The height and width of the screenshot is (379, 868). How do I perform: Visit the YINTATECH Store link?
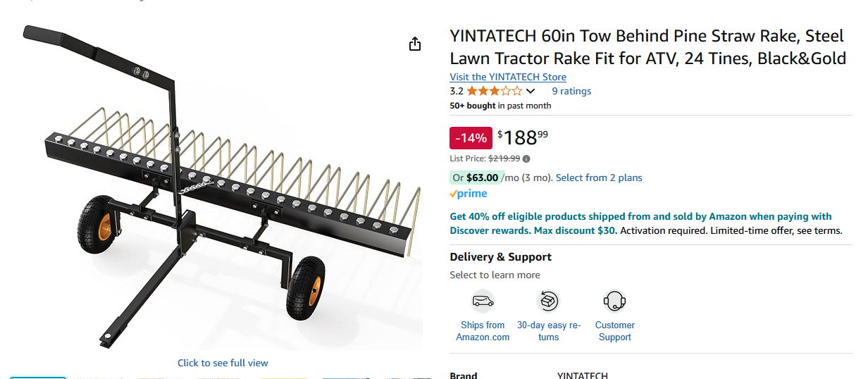[508, 77]
